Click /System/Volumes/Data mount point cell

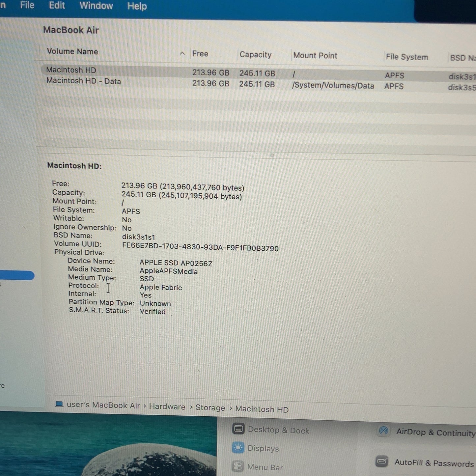(333, 86)
